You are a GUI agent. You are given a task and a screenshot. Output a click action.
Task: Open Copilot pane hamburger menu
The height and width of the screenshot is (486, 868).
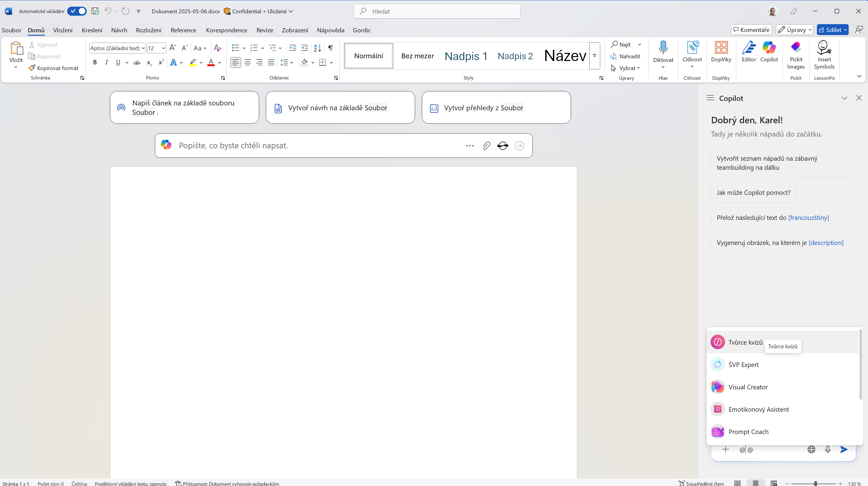[x=710, y=98]
